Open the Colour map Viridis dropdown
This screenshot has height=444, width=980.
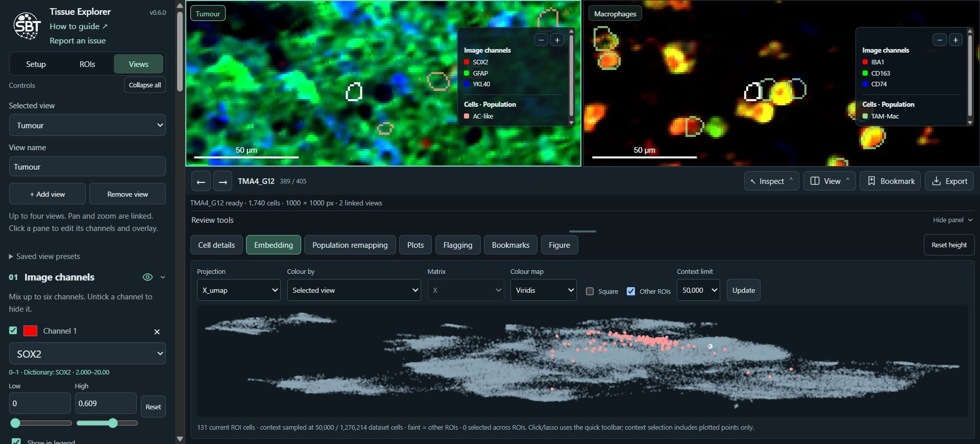tap(543, 290)
